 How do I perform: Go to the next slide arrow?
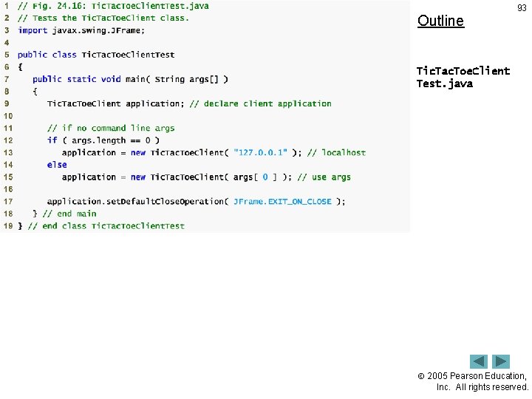[501, 361]
